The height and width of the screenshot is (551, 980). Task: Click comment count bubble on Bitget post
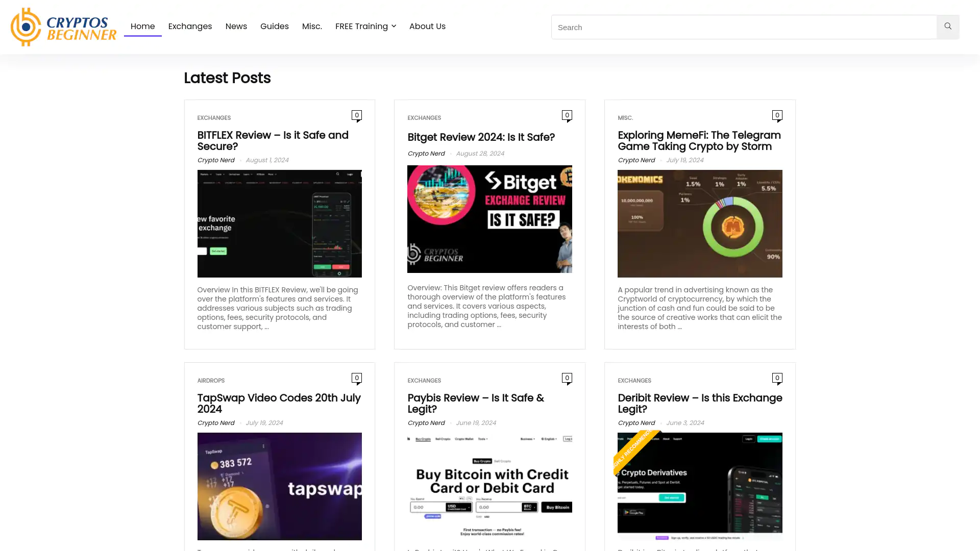(x=567, y=115)
